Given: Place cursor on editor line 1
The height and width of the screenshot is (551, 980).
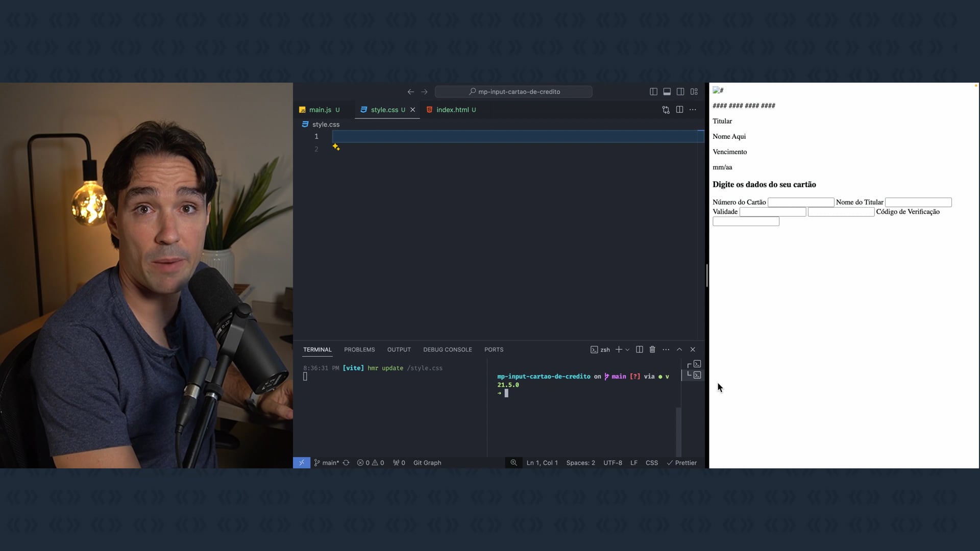Looking at the screenshot, I should coord(514,136).
